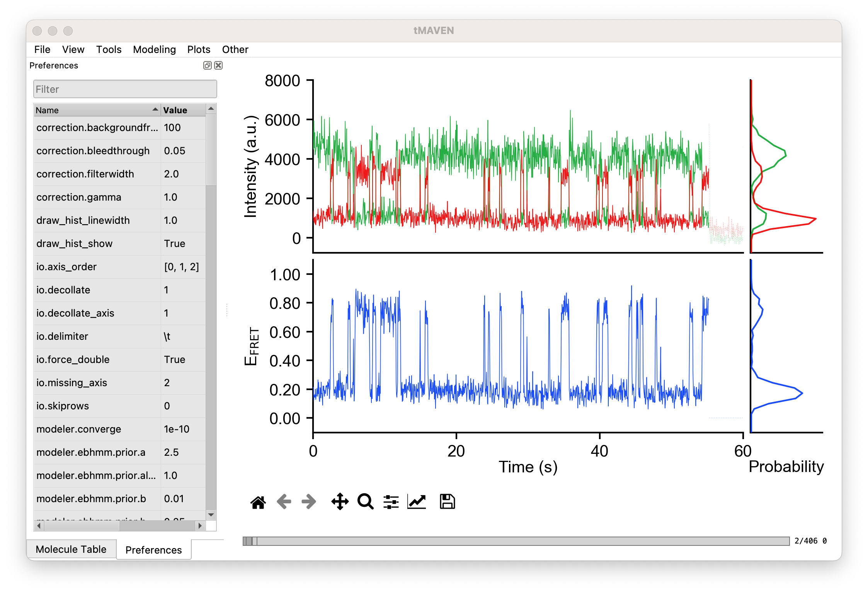Screen dimensions: 868x593
Task: Open the Plots menu
Action: 198,49
